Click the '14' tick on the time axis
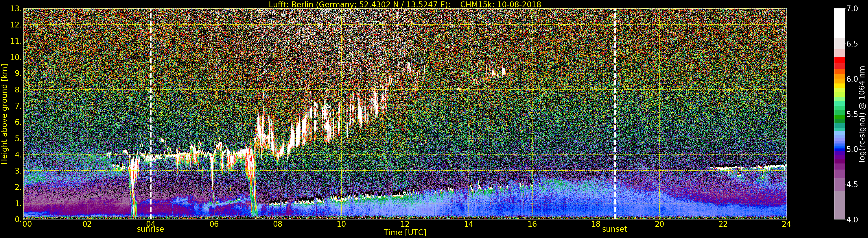The image size is (868, 238). tap(468, 224)
